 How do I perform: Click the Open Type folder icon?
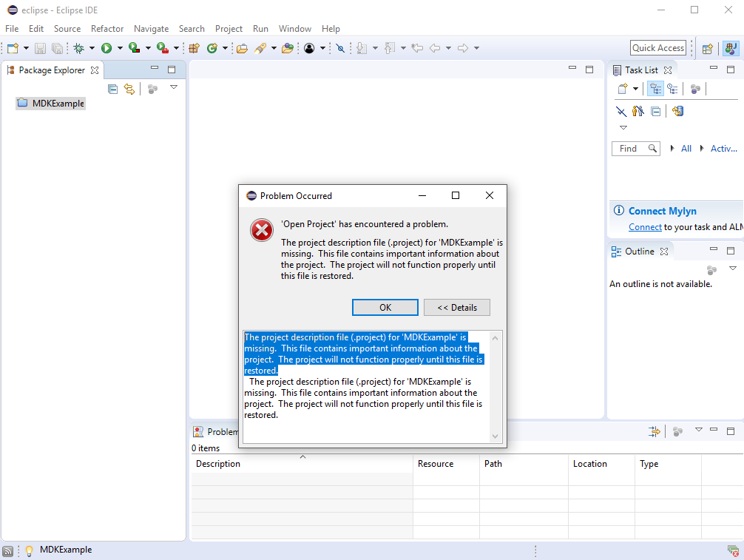tap(242, 48)
